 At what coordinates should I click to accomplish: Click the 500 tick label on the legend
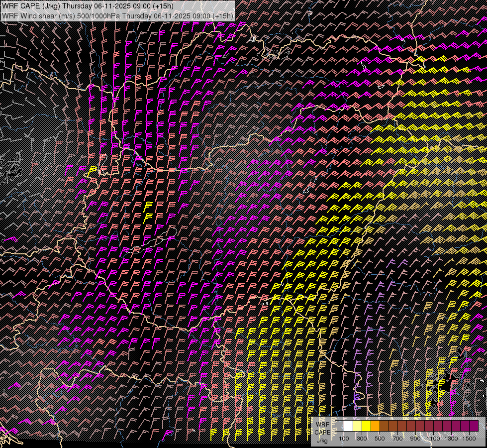[x=380, y=439]
